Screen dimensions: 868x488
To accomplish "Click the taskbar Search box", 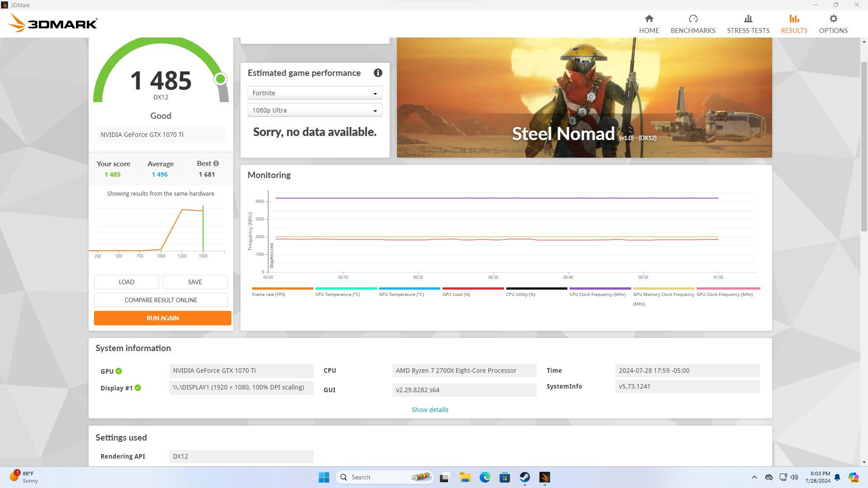I will click(384, 477).
